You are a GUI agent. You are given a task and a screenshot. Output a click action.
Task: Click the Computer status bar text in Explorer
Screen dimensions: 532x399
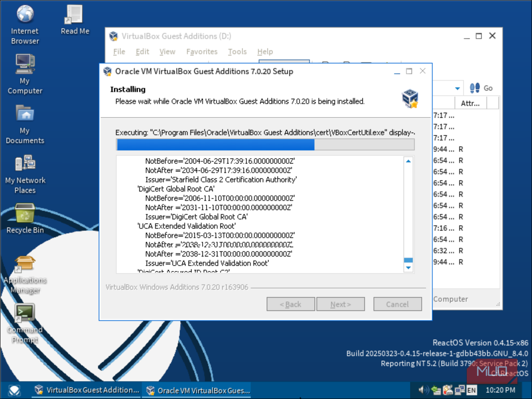coord(451,299)
